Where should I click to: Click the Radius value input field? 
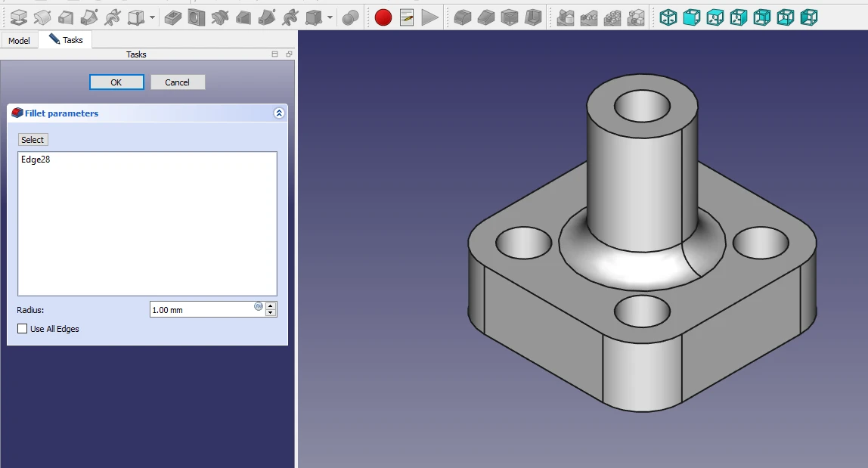pos(203,310)
